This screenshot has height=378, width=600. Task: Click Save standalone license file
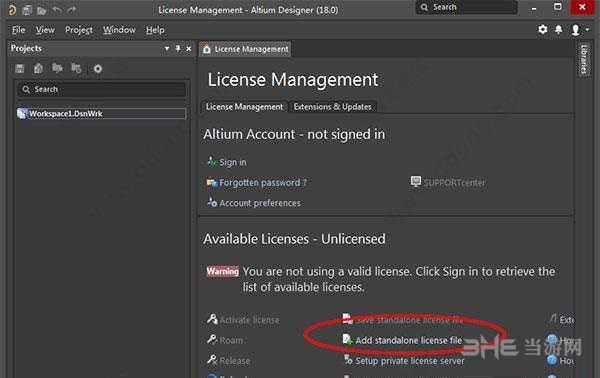409,320
